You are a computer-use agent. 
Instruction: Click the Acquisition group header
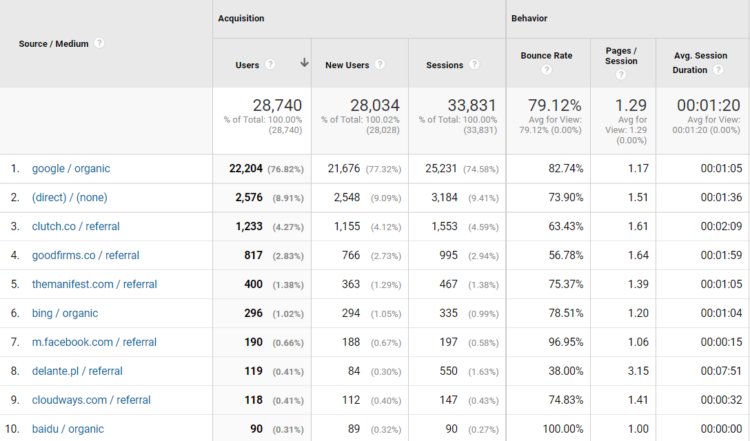[x=241, y=18]
